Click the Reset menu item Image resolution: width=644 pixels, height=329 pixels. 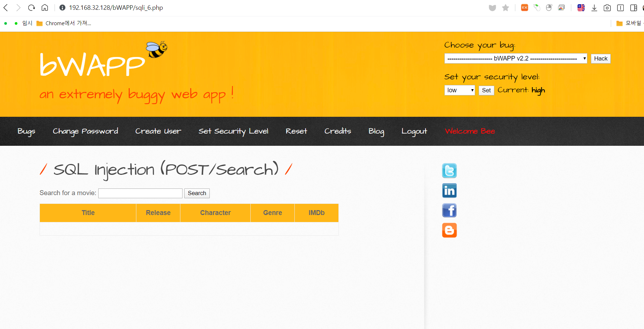[296, 131]
